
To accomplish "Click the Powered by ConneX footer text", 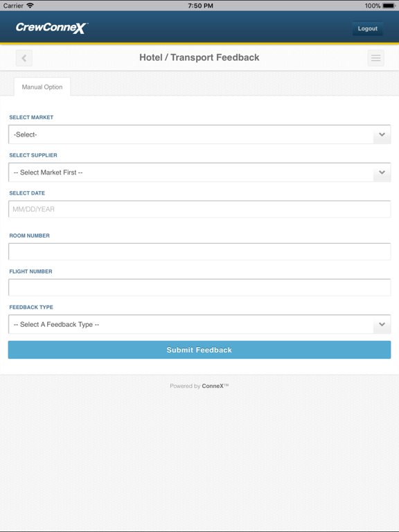I will pos(199,386).
